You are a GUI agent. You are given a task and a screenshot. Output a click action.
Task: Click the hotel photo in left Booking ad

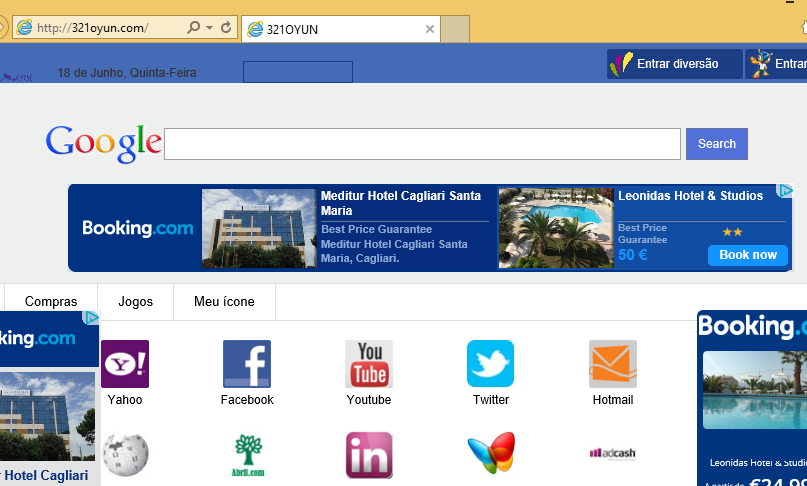tap(47, 416)
